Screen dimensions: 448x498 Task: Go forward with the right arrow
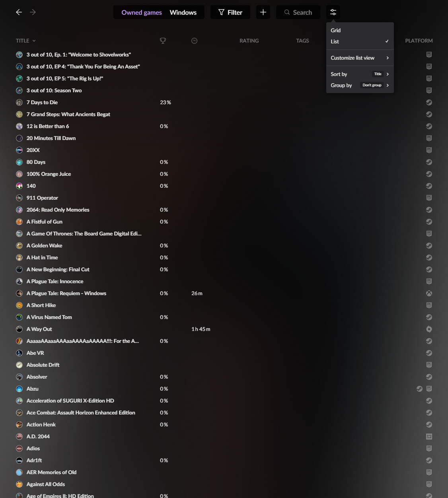coord(33,12)
